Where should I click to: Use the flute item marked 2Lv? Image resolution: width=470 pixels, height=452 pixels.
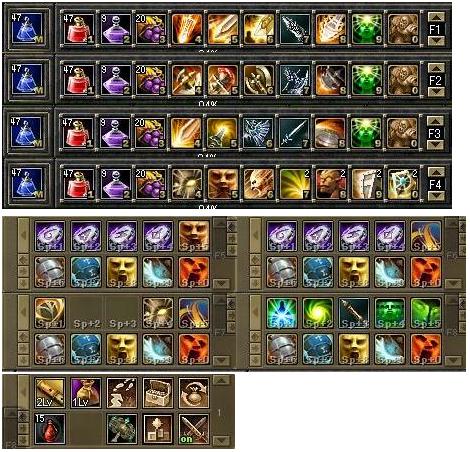point(50,393)
